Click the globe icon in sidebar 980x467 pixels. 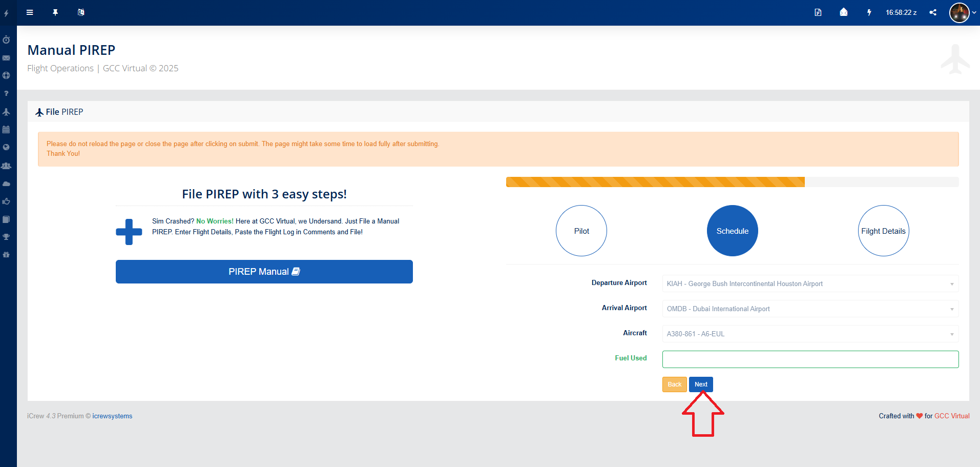point(6,147)
